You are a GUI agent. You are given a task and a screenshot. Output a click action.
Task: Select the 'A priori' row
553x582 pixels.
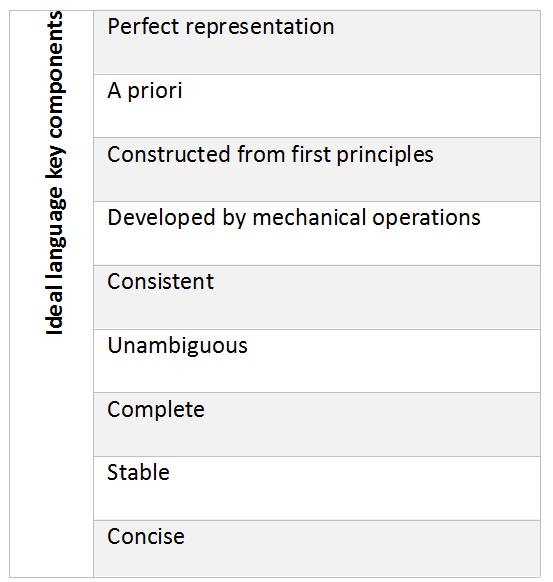point(317,106)
